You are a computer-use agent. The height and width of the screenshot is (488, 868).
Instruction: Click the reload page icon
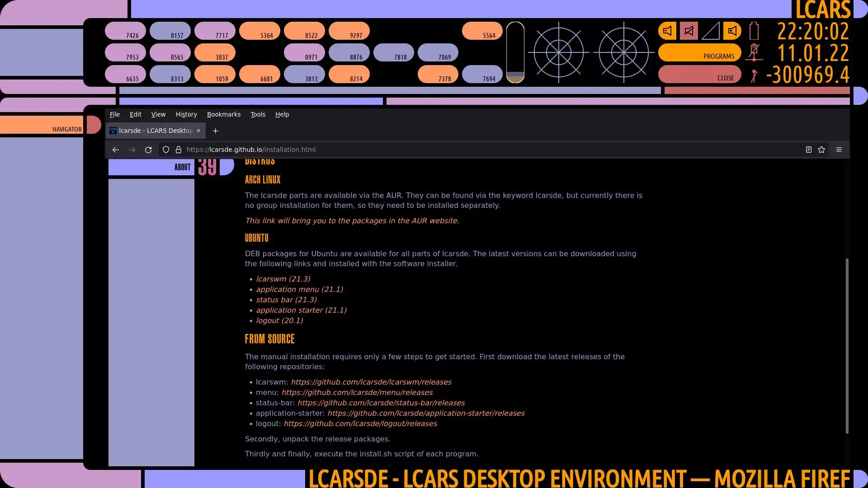(x=148, y=150)
